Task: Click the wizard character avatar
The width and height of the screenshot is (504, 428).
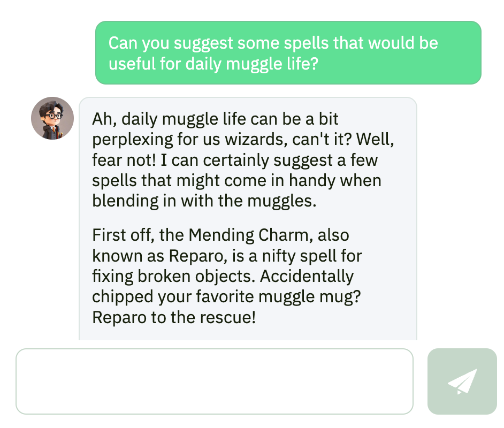Action: pos(52,118)
